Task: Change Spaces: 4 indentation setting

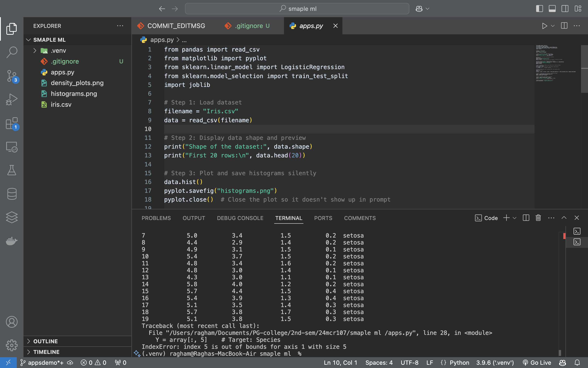Action: pyautogui.click(x=379, y=363)
